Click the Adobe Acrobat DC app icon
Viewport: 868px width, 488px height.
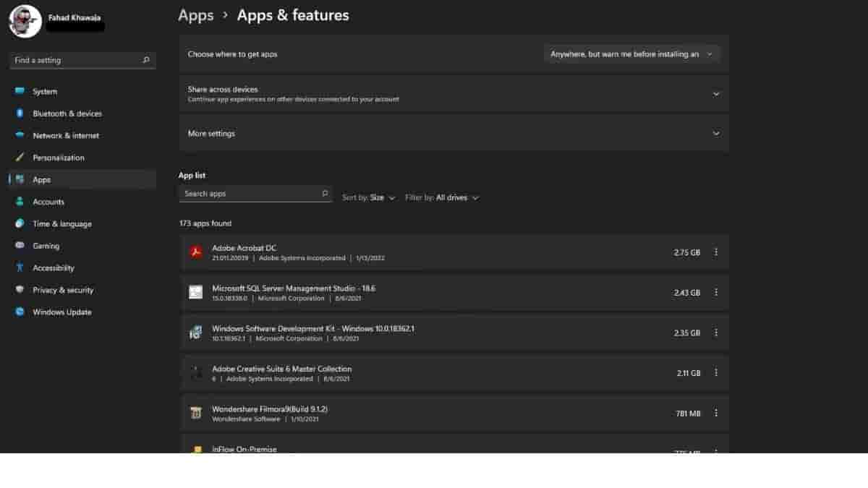click(x=195, y=252)
